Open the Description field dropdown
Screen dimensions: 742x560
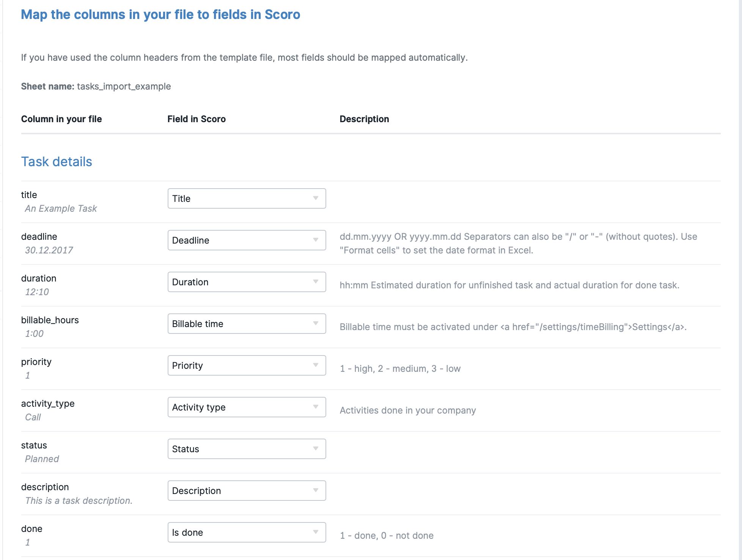pyautogui.click(x=247, y=491)
